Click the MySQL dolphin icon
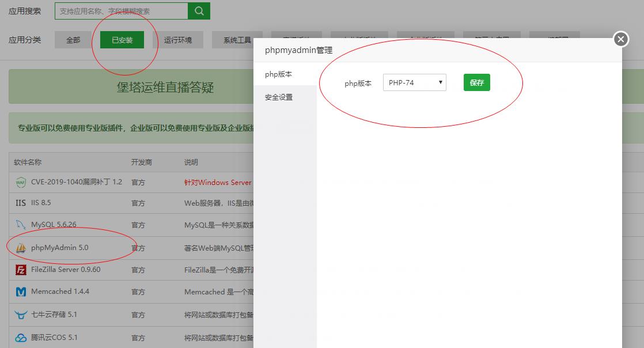This screenshot has height=348, width=644. [x=21, y=225]
